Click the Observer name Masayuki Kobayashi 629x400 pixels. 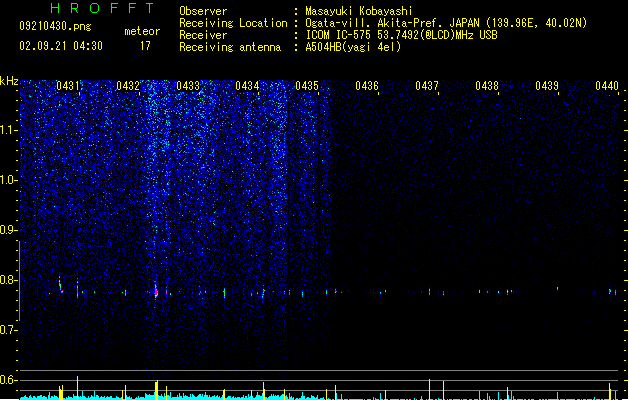pyautogui.click(x=359, y=11)
